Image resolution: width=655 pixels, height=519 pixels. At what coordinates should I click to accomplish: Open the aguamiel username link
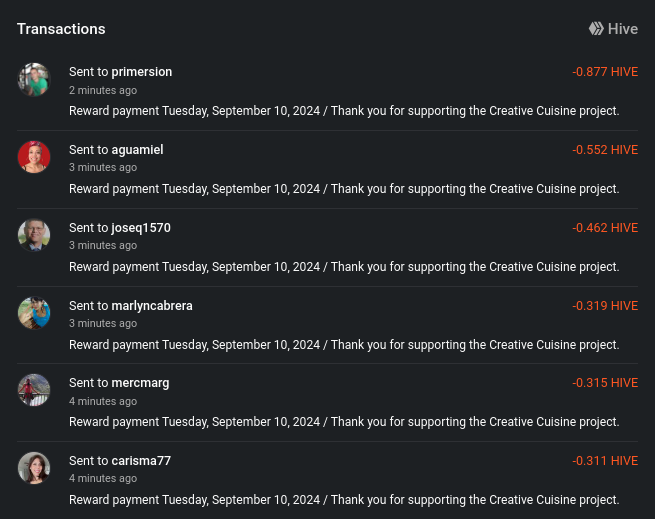(137, 150)
